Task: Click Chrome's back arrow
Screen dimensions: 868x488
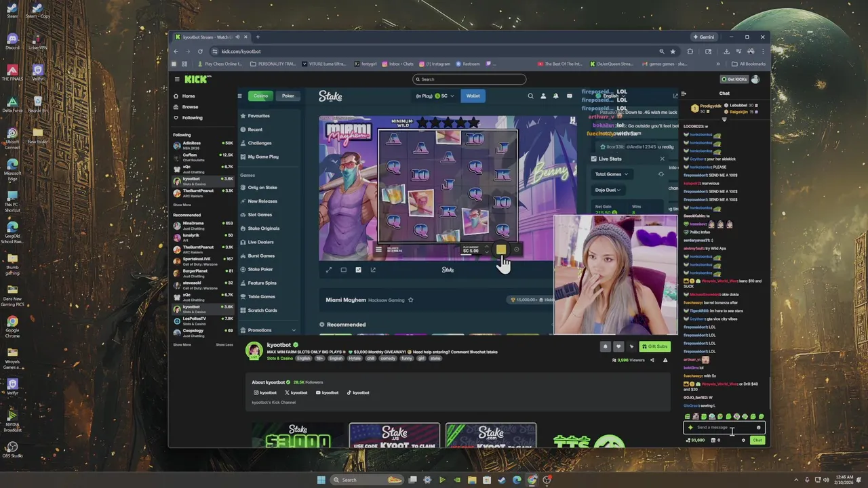Action: click(176, 52)
